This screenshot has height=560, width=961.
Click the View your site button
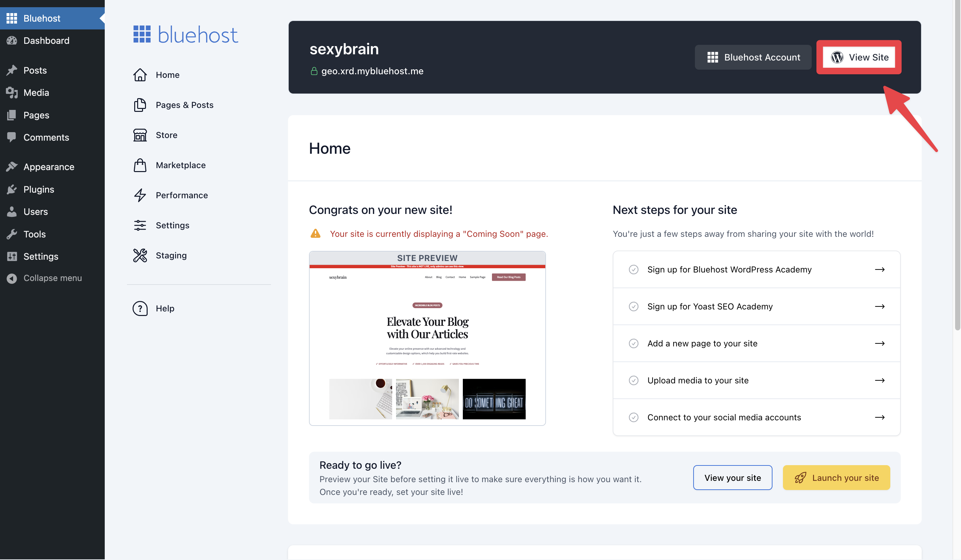[x=733, y=478]
